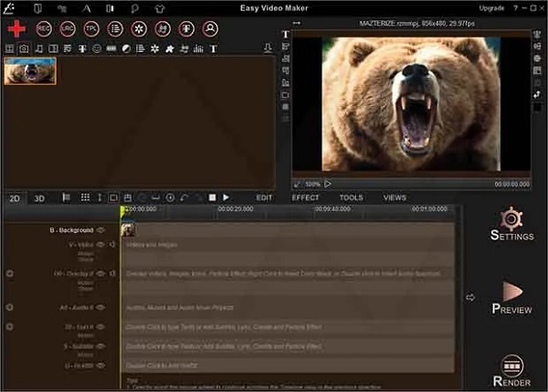
Task: Mute the Overlay track speaker icon
Action: tap(112, 273)
